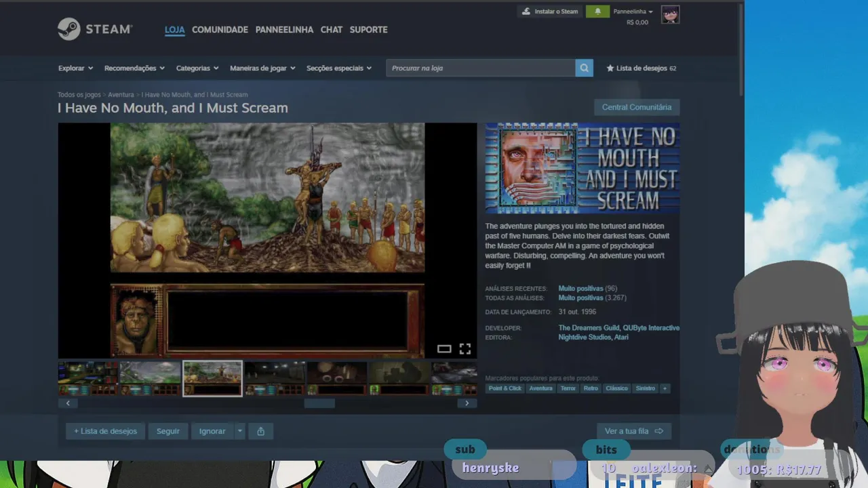
Task: Select the Point & Click tag
Action: pos(505,388)
